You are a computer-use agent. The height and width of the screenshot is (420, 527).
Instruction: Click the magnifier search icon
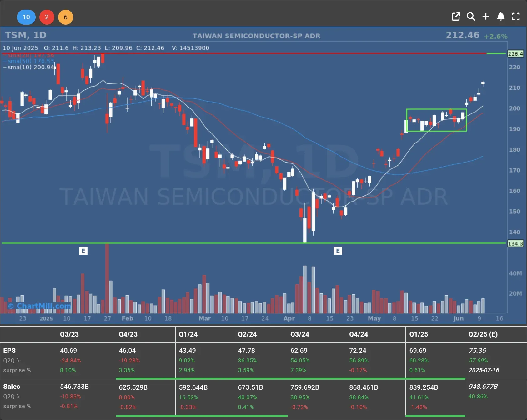point(471,17)
